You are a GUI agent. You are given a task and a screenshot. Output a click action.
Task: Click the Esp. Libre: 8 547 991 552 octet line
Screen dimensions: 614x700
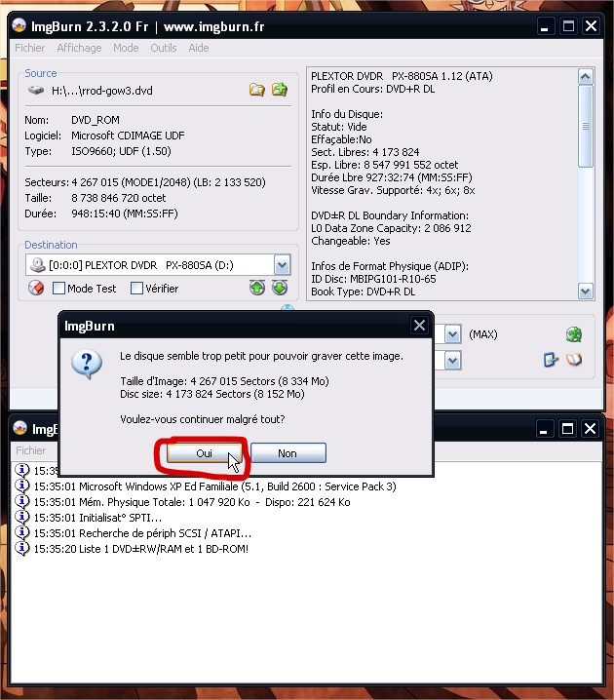coord(385,165)
